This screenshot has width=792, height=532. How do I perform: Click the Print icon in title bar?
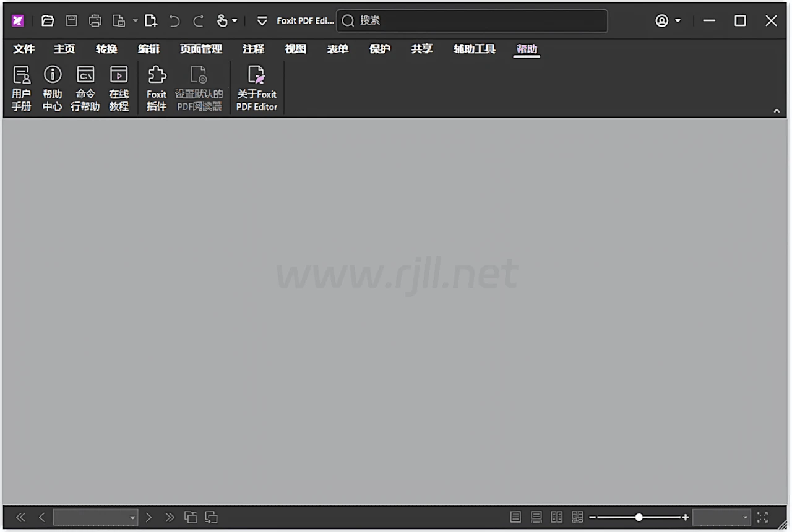click(x=95, y=21)
